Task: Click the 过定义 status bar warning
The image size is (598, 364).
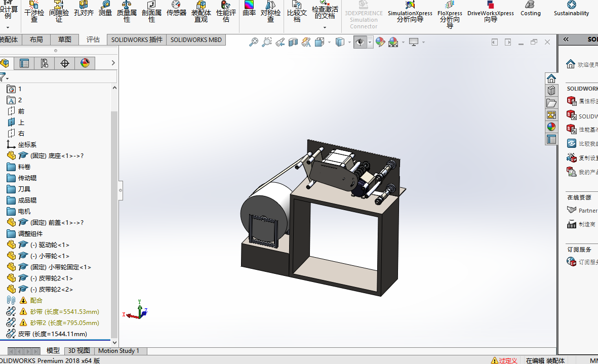Action: (x=504, y=360)
